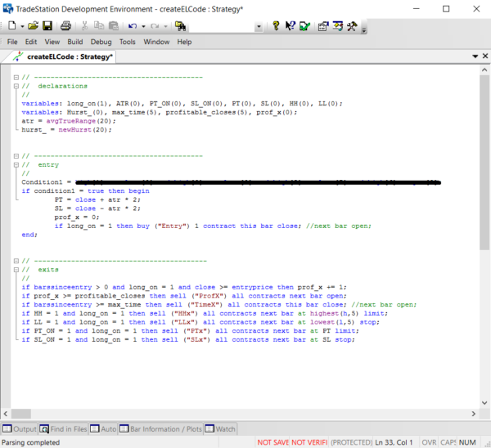Viewport: 491px width, 448px height.
Task: Open the document list arrow at tab bar right
Action: tap(475, 56)
